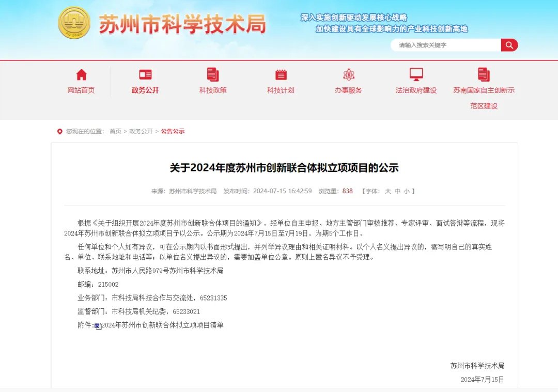Viewport: 558px width, 392px height.
Task: Open the 政务公开 menu label
Action: click(x=145, y=90)
